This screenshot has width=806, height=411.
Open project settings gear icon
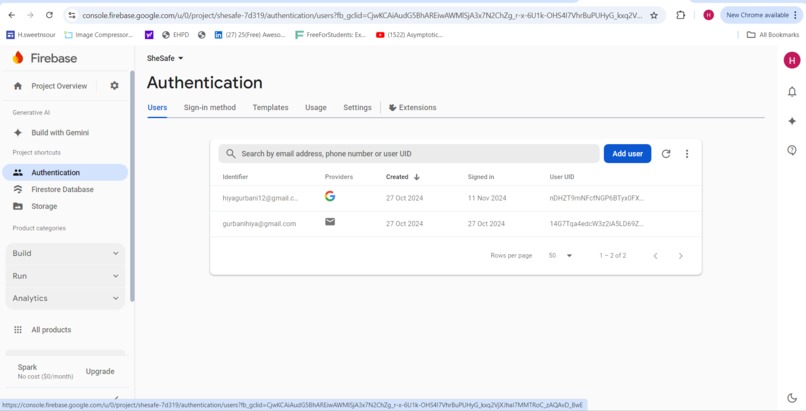114,86
